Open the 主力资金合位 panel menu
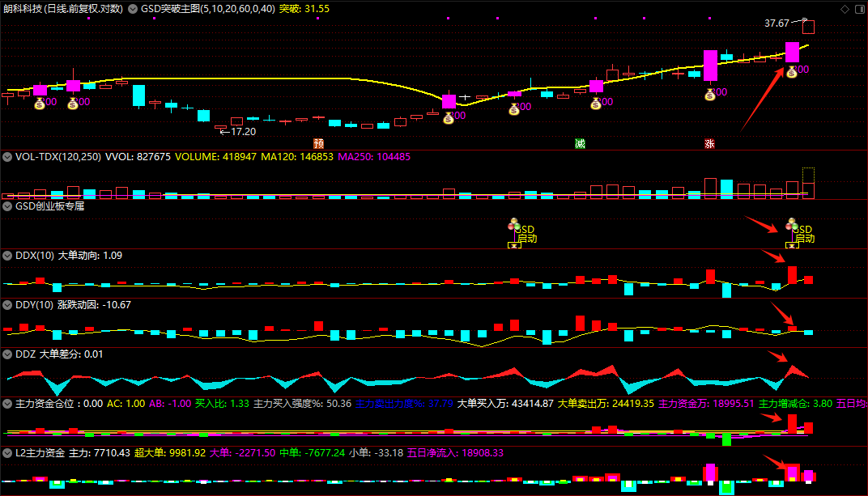This screenshot has height=496, width=868. (x=7, y=403)
